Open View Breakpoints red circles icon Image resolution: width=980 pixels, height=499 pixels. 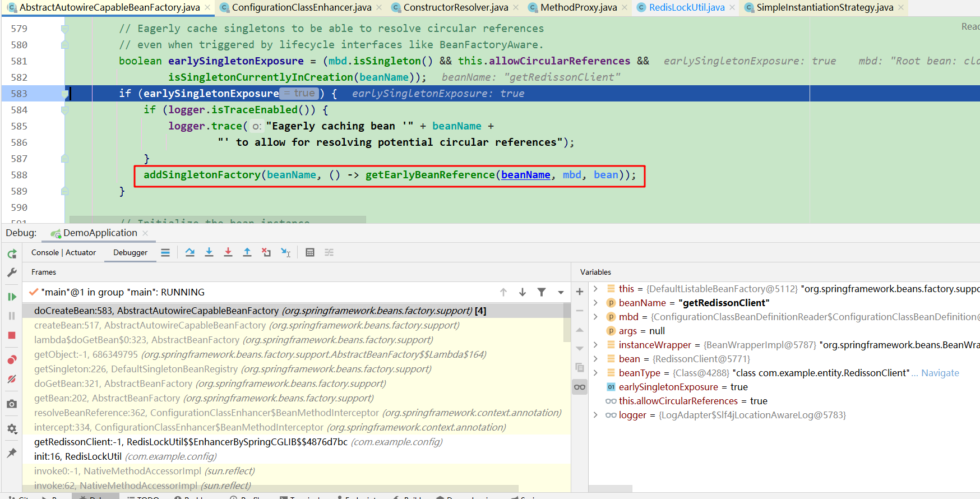click(12, 359)
